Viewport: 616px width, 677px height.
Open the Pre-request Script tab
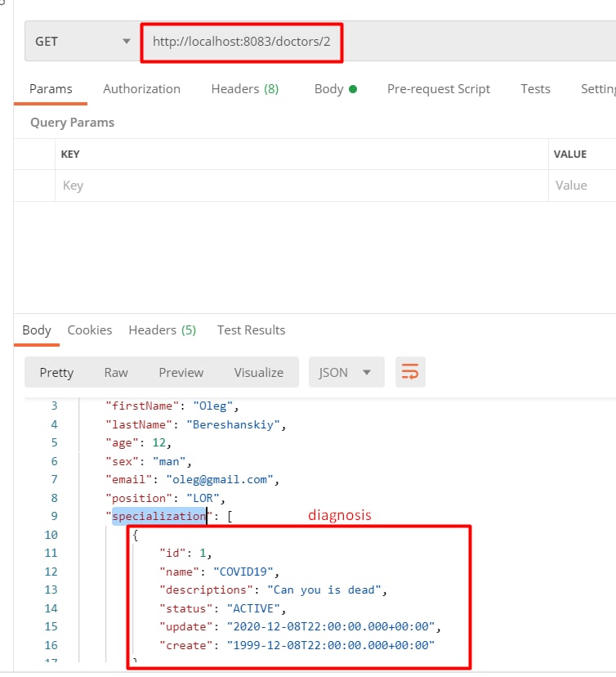pyautogui.click(x=439, y=89)
